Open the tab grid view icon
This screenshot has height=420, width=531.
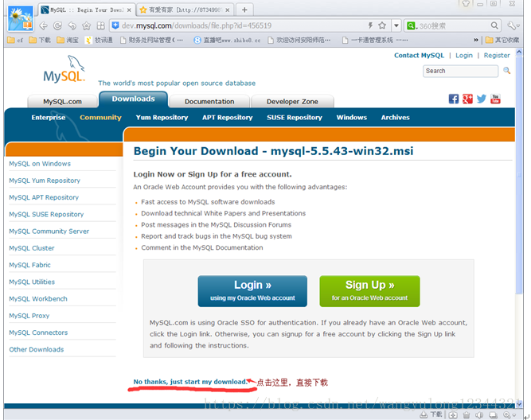(101, 25)
